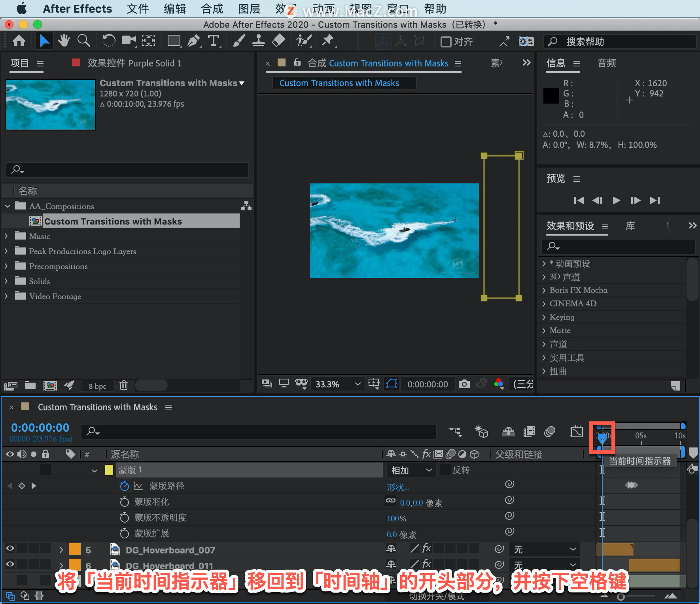Select the Hand tool
The height and width of the screenshot is (604, 700).
64,41
